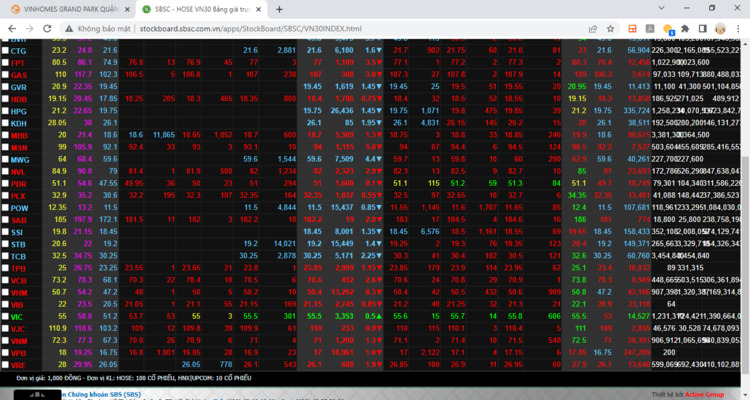Switch to the VINHOMES GRAND PARK tab
The width and height of the screenshot is (750, 400).
pos(71,9)
